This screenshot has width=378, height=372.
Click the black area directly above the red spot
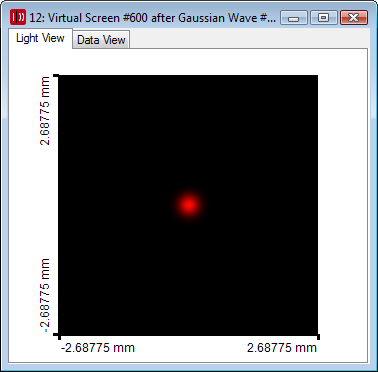tap(189, 133)
